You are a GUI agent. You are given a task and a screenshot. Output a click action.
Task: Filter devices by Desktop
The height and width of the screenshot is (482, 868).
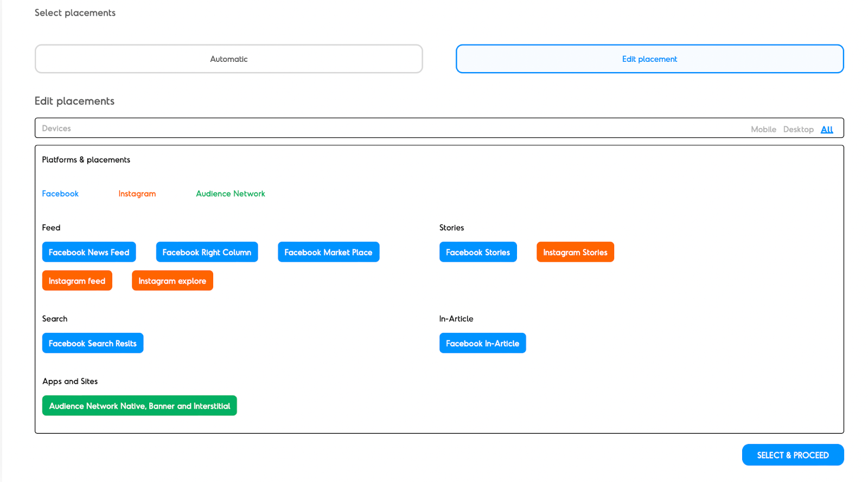click(798, 129)
